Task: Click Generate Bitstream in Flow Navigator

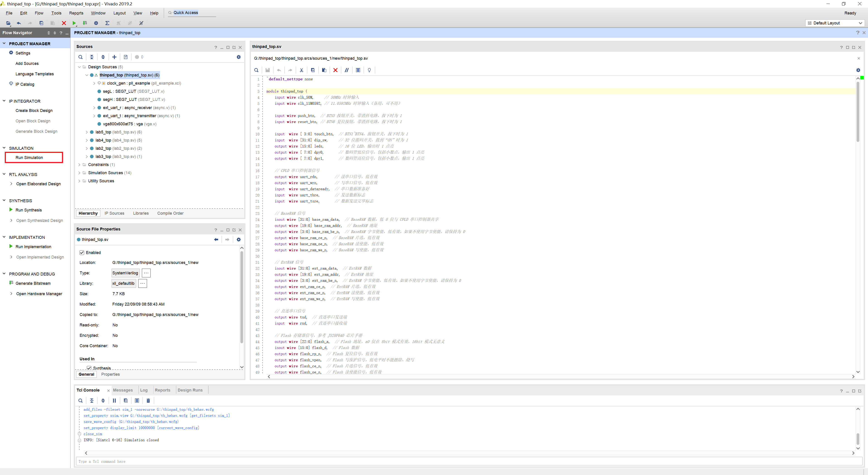Action: click(x=33, y=283)
